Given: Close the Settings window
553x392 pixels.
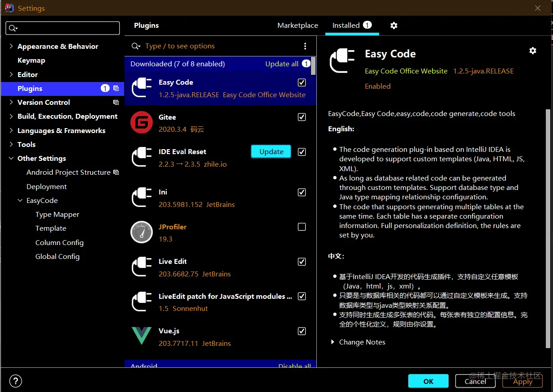Looking at the screenshot, I should click(538, 8).
